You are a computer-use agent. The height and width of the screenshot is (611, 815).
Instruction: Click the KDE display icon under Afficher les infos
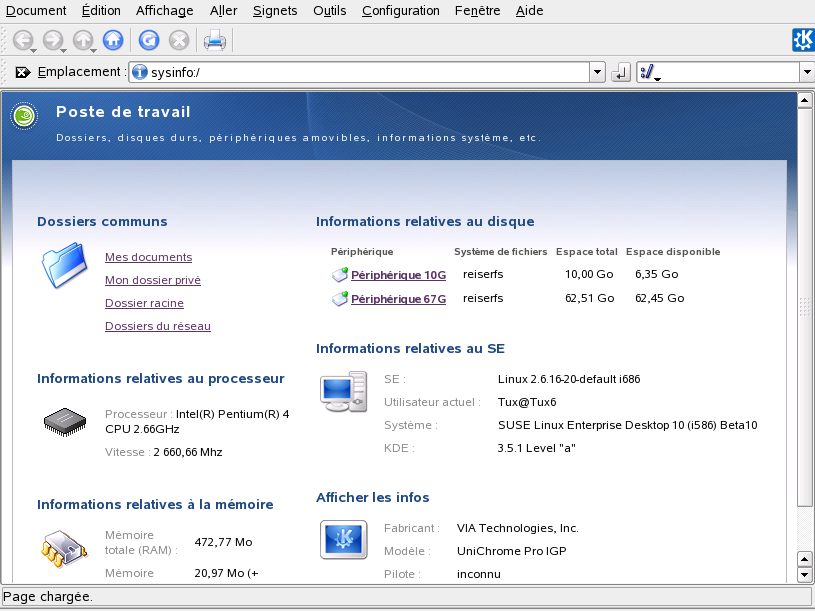(x=344, y=540)
